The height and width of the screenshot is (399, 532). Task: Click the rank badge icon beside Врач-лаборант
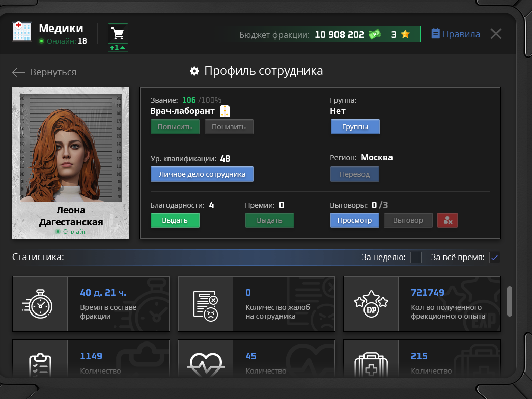tap(225, 111)
